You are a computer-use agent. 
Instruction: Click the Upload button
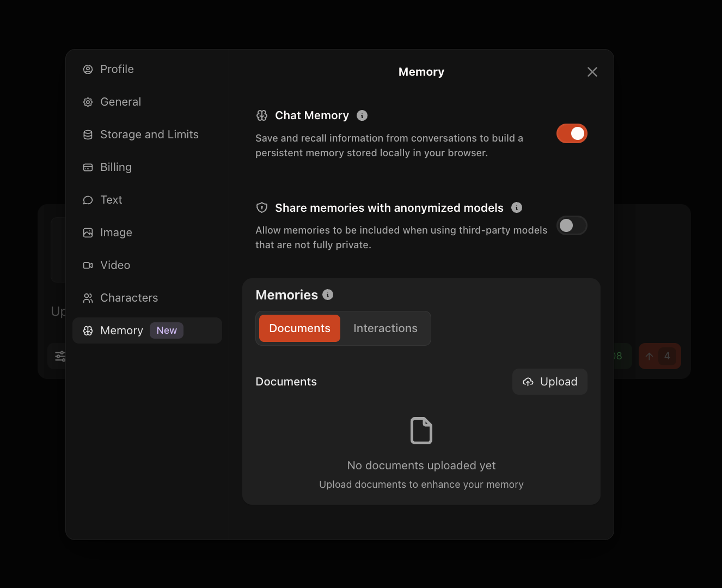pos(549,382)
